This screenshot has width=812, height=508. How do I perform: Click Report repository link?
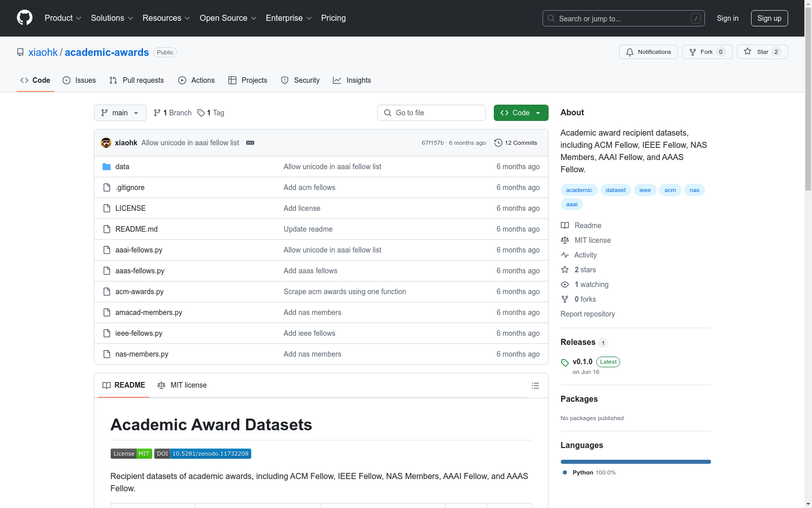(588, 314)
